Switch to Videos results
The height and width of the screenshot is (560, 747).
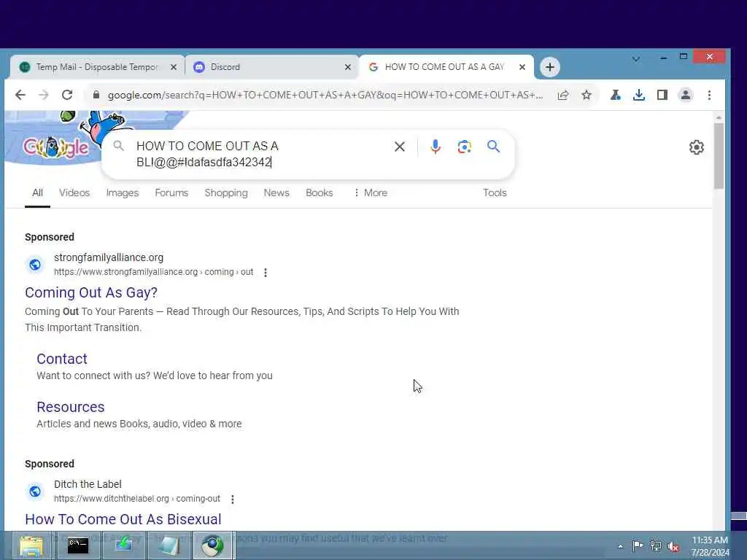pos(74,192)
